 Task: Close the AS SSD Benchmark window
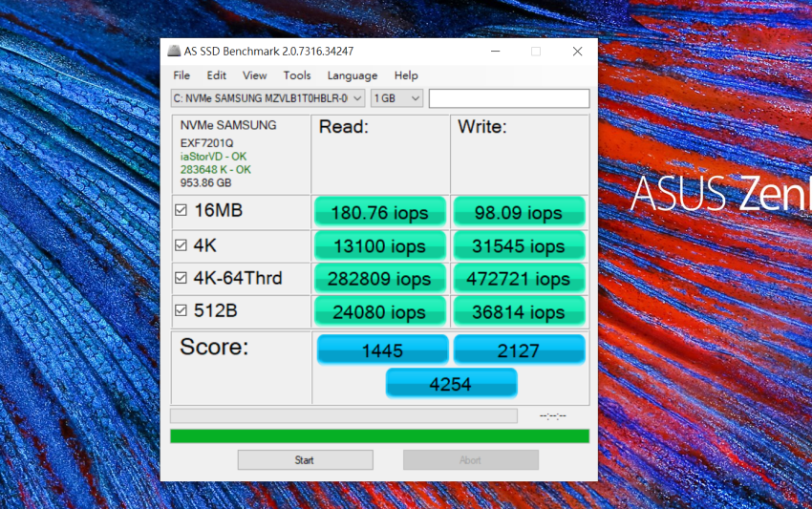click(x=577, y=52)
